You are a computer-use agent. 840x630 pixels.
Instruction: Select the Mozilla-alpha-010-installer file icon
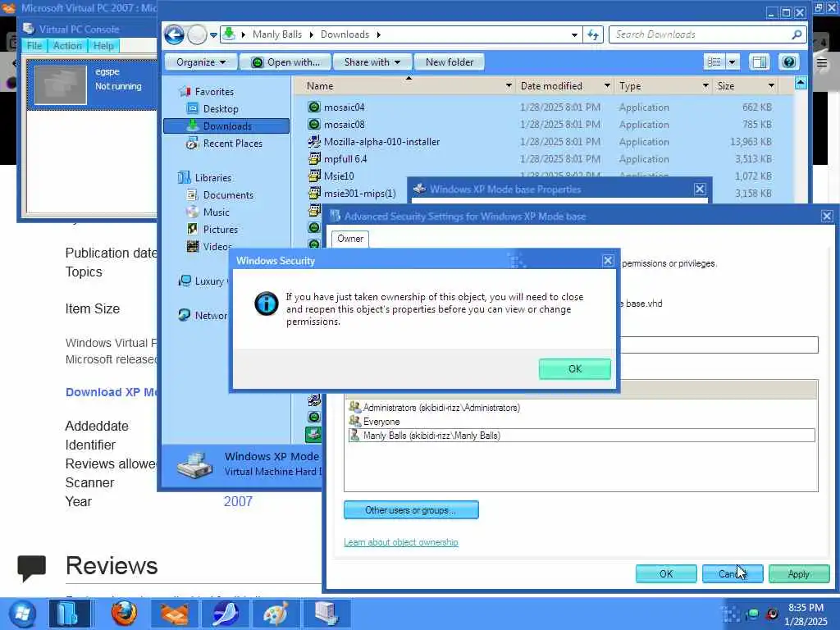[314, 141]
